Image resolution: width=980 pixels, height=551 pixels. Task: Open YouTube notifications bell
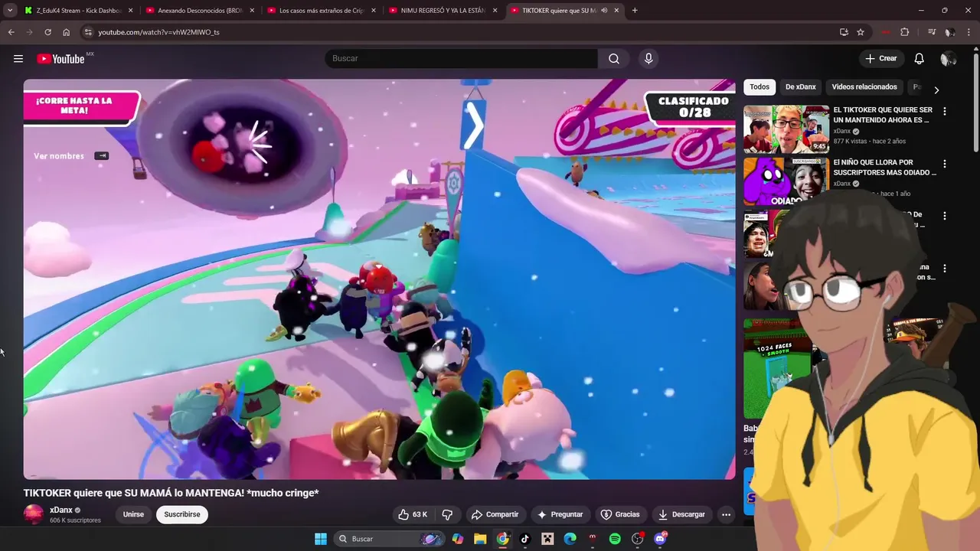click(920, 59)
